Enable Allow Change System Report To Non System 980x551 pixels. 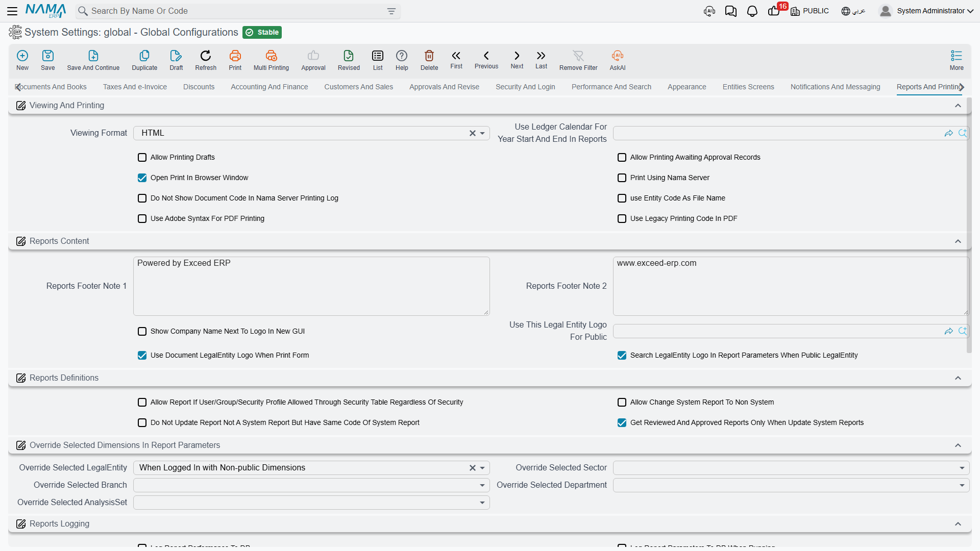pos(622,403)
